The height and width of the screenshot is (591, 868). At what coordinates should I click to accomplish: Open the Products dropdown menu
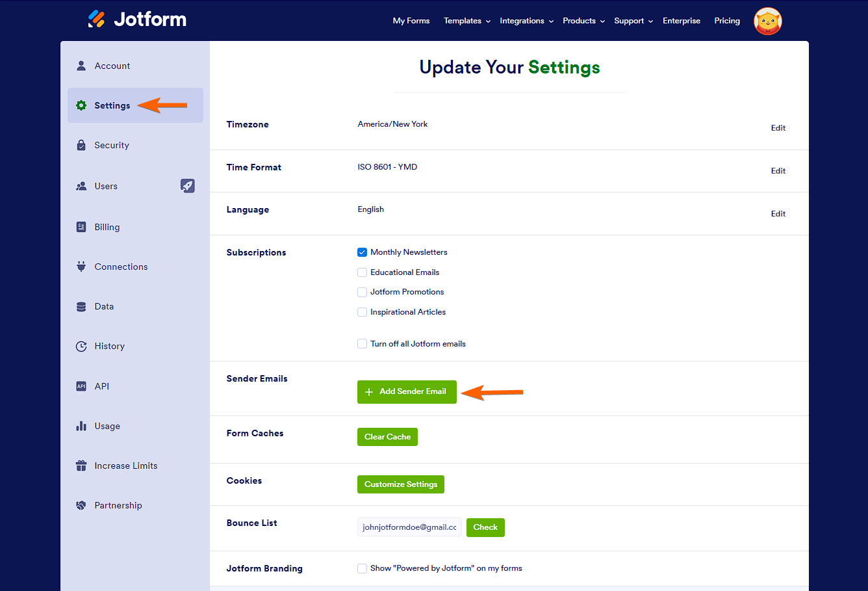point(584,21)
